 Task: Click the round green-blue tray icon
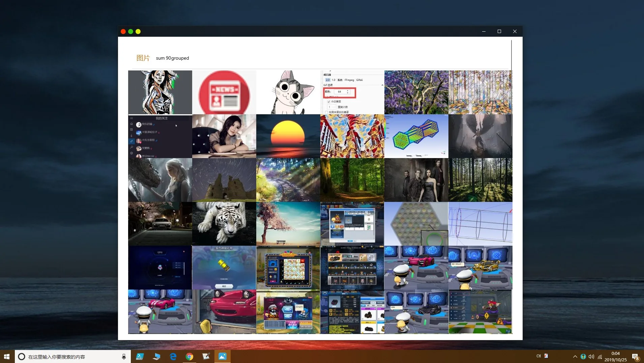(x=583, y=357)
